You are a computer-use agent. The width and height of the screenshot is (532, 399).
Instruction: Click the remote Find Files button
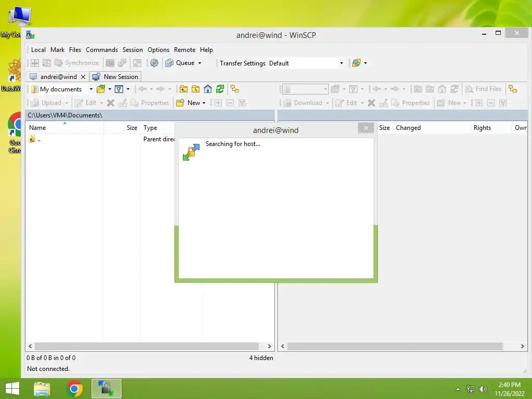(484, 89)
